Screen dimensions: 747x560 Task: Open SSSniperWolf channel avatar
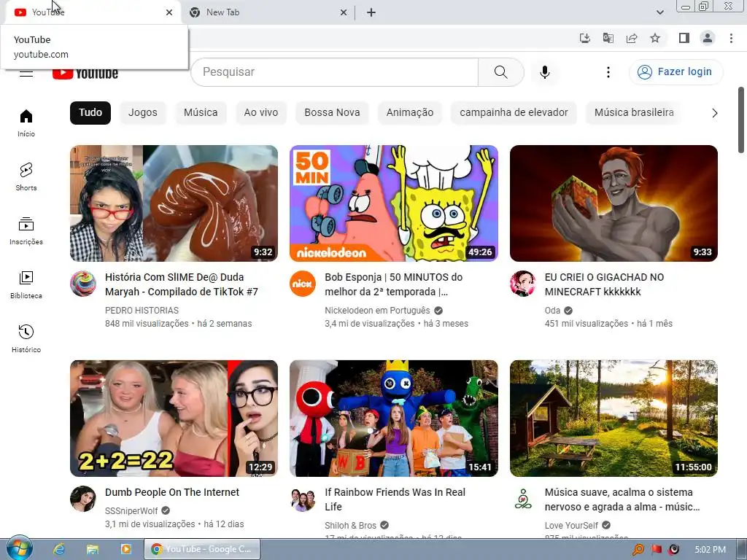(83, 499)
